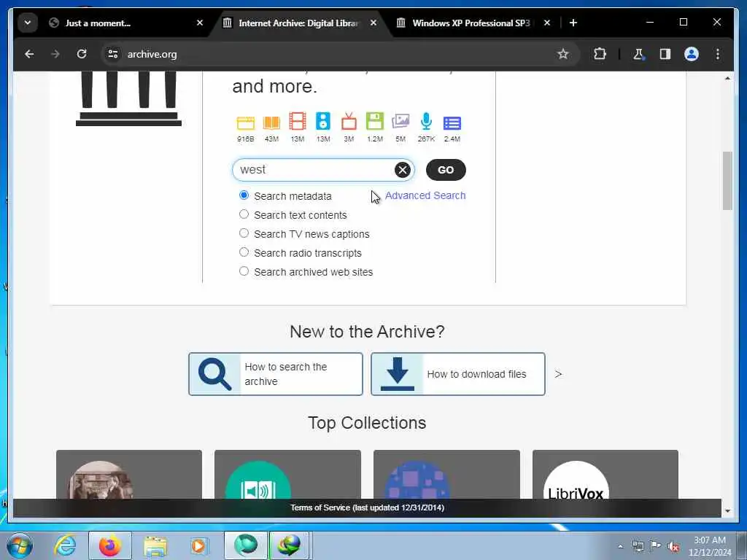Switch to Internet Archive Digital Library tab
747x560 pixels.
pyautogui.click(x=298, y=23)
